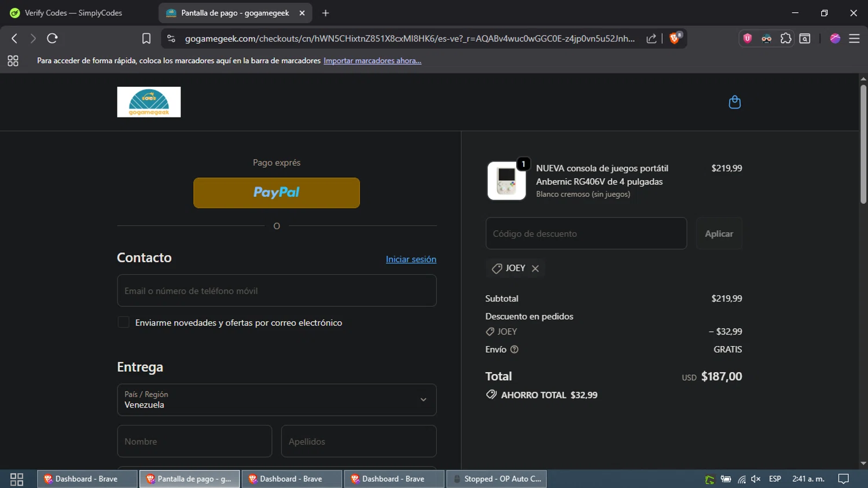Click the Nombre input field
The height and width of the screenshot is (488, 868).
pyautogui.click(x=194, y=441)
